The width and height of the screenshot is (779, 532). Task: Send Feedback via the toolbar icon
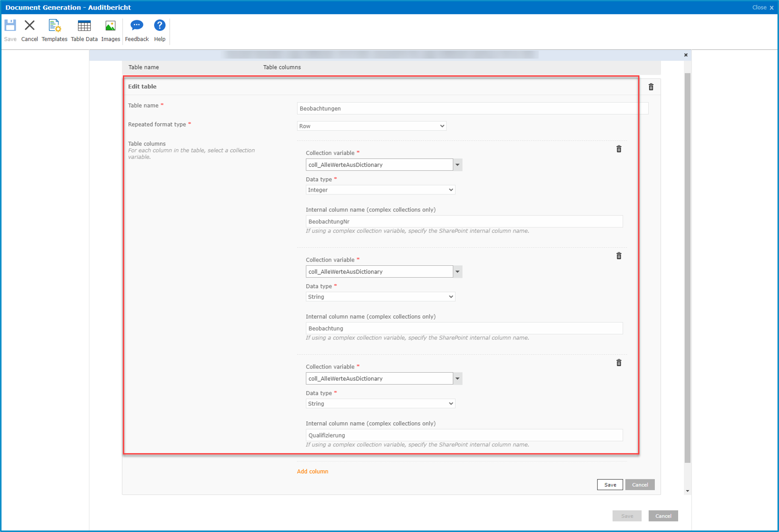pos(136,29)
